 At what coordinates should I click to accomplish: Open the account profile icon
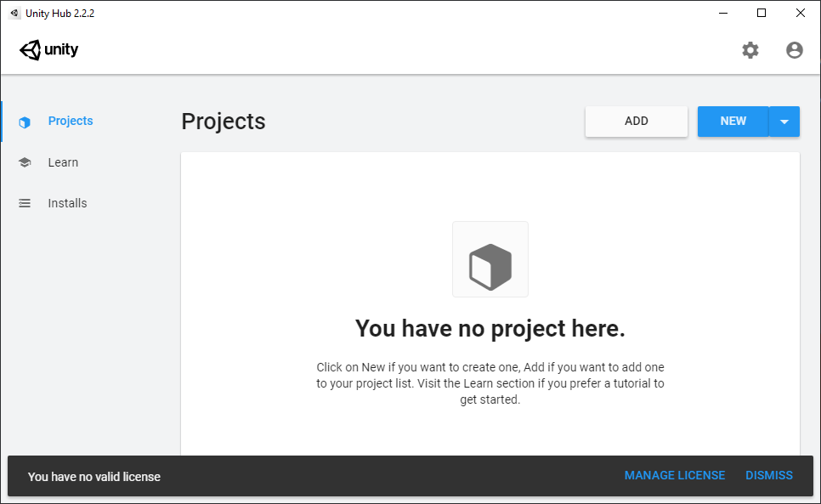click(x=795, y=50)
